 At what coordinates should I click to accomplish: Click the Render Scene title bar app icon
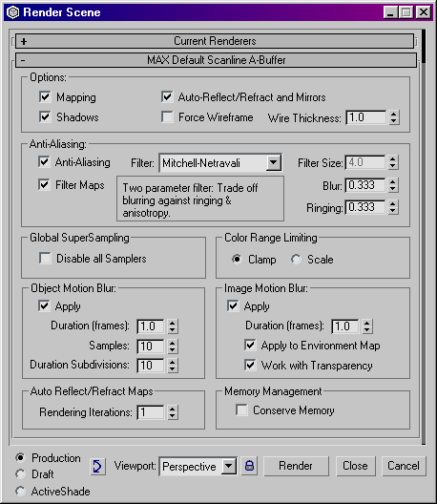pyautogui.click(x=13, y=12)
